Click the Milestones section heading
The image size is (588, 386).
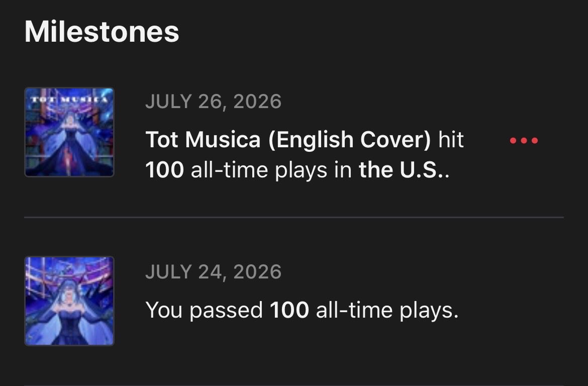point(102,32)
